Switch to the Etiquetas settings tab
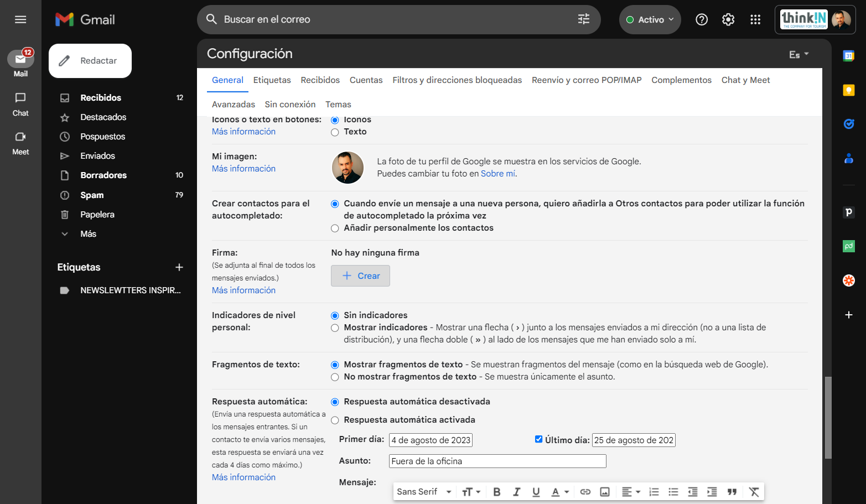The height and width of the screenshot is (504, 866). point(272,80)
